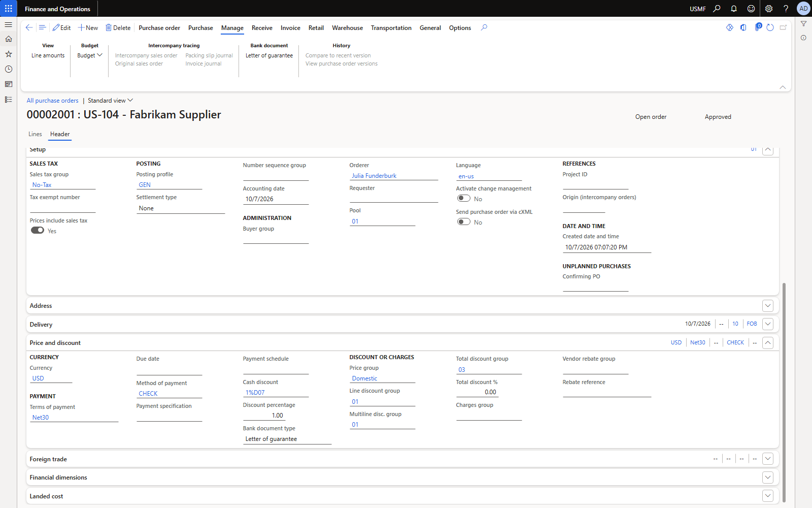Open the notifications bell
Viewport: 812px width, 508px height.
[x=734, y=9]
